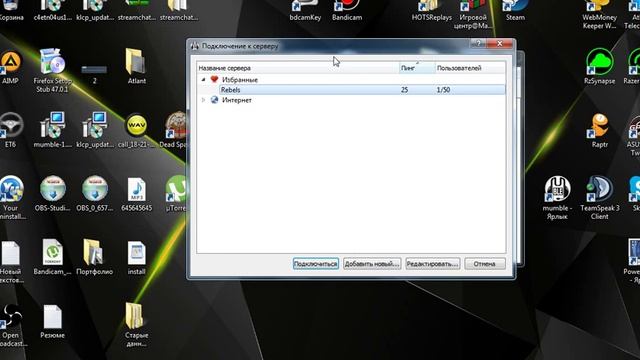
Task: Select the Rebels server row
Action: 362,90
